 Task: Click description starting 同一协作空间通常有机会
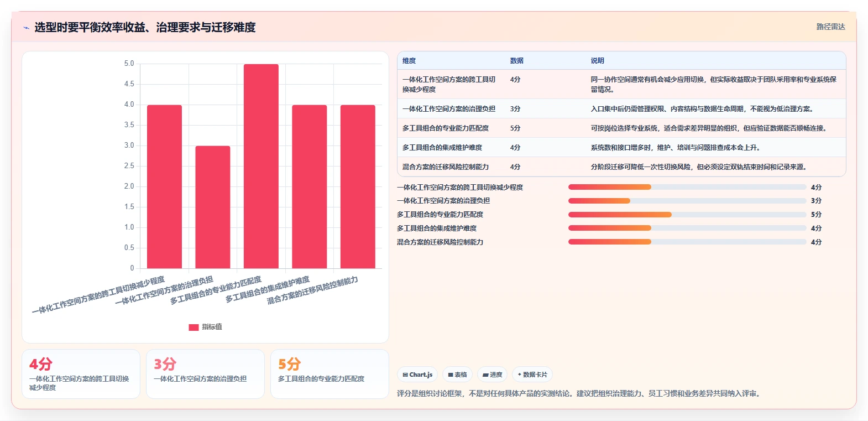[714, 84]
